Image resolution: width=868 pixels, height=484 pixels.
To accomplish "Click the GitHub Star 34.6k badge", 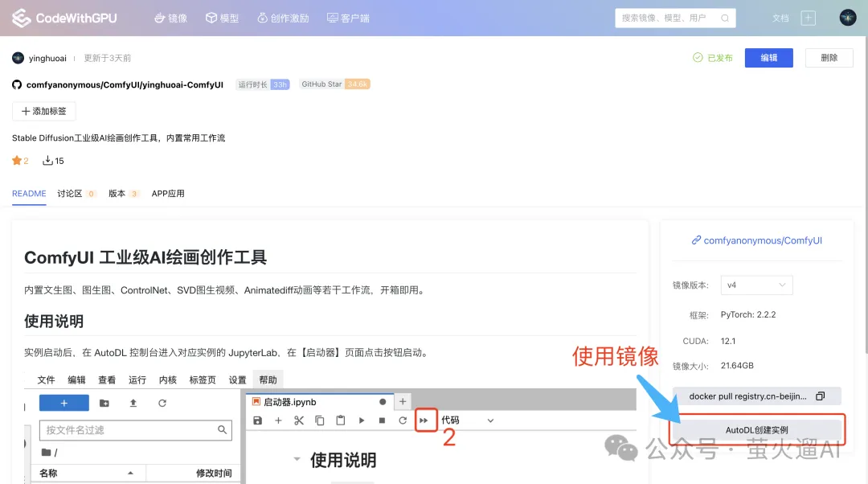I will coord(335,84).
